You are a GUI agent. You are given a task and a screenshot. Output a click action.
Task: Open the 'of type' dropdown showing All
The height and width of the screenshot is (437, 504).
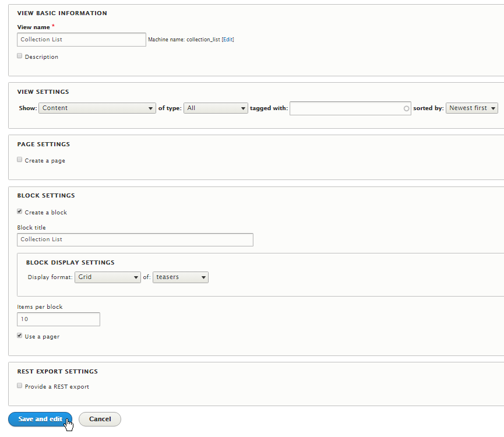coord(216,108)
